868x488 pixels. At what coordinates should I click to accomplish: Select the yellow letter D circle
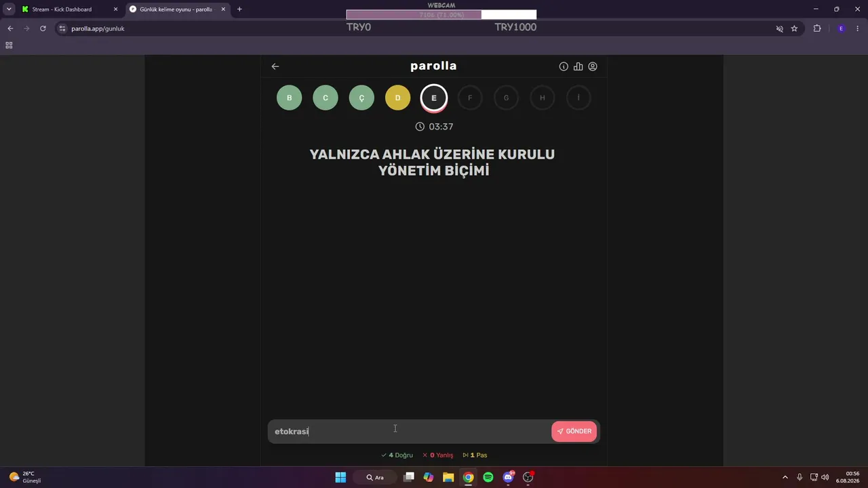point(398,98)
